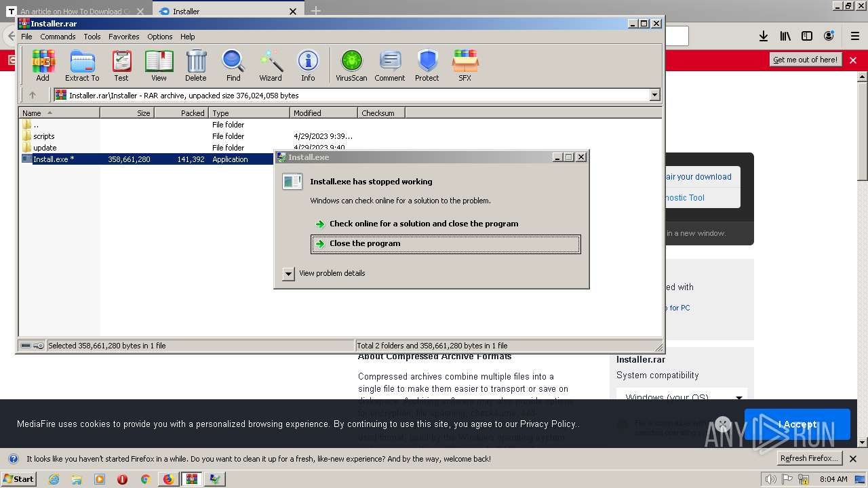Viewport: 868px width, 488px height.
Task: Click Get me out of here! button
Action: click(805, 60)
